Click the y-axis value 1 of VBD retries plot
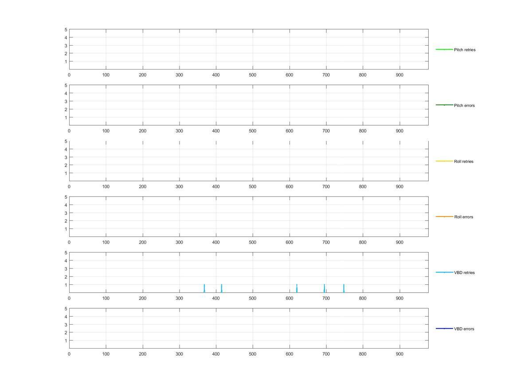 point(66,285)
